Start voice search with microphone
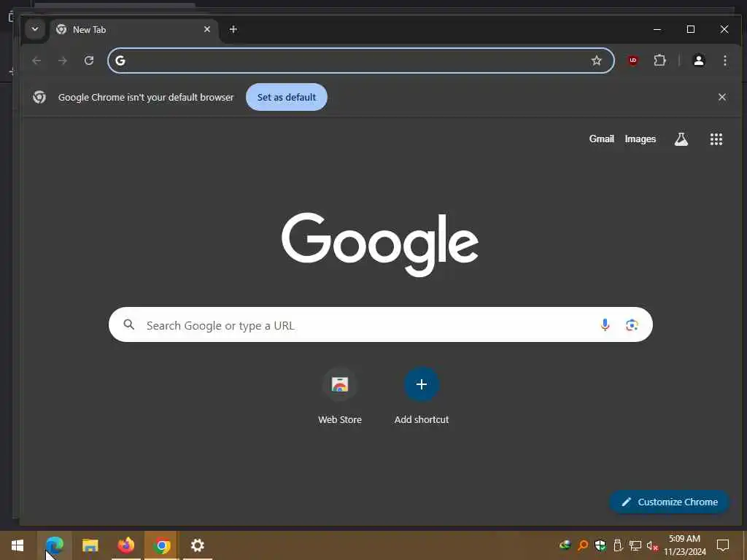 [605, 324]
